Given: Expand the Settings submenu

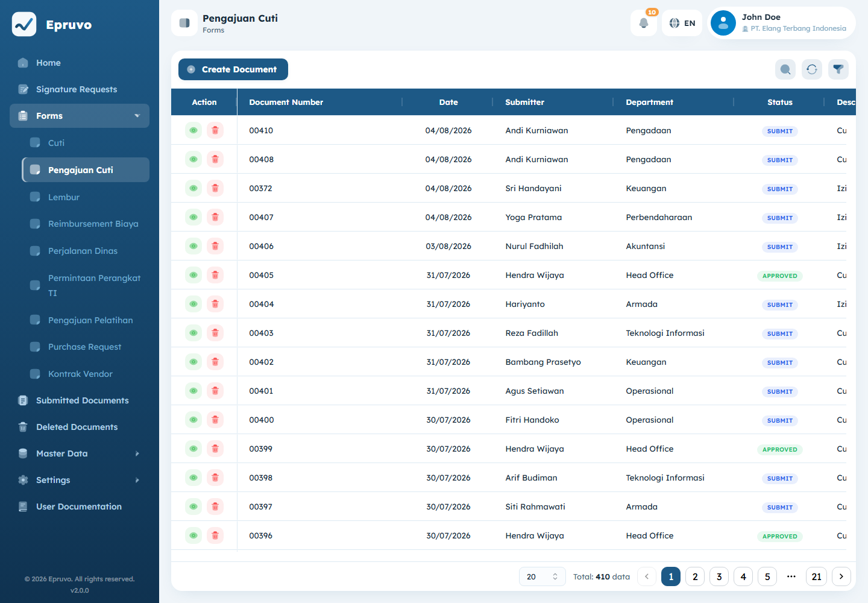Looking at the screenshot, I should 80,480.
